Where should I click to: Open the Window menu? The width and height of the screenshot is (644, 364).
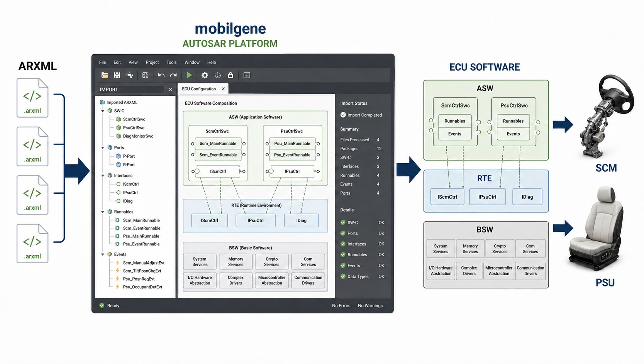tap(192, 62)
